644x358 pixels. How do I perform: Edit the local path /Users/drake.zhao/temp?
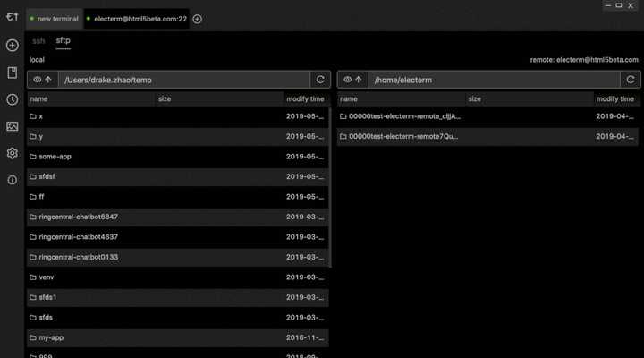click(x=184, y=80)
